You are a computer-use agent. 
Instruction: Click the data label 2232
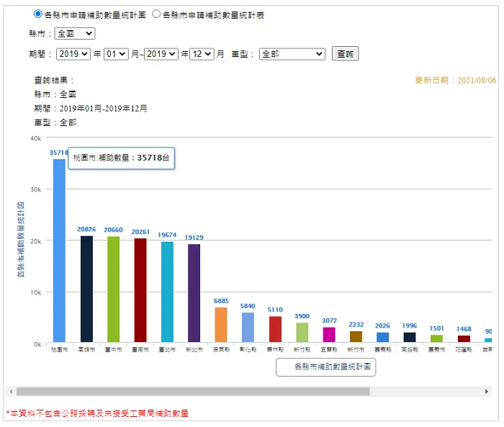point(356,325)
